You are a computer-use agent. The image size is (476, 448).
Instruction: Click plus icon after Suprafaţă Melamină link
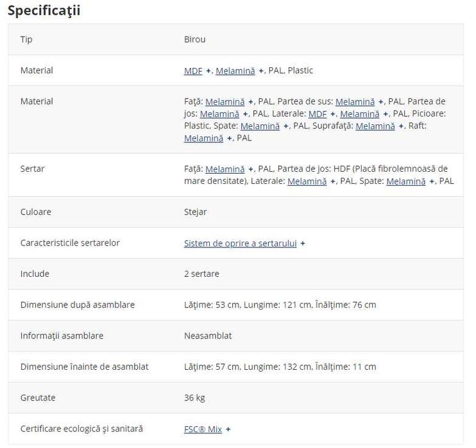pos(401,126)
